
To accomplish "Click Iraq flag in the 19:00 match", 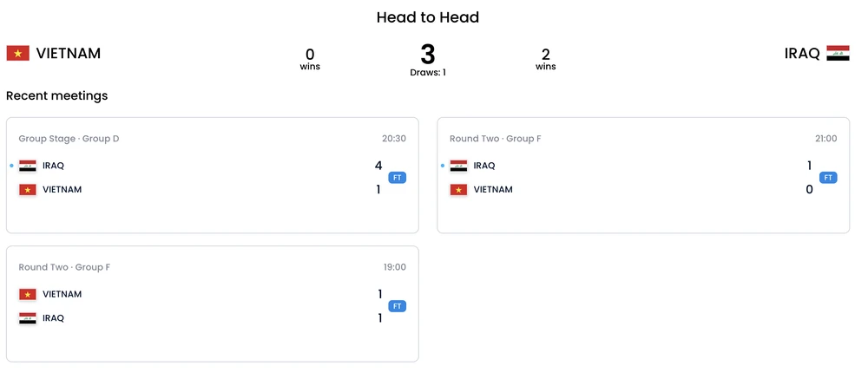I will coord(28,318).
